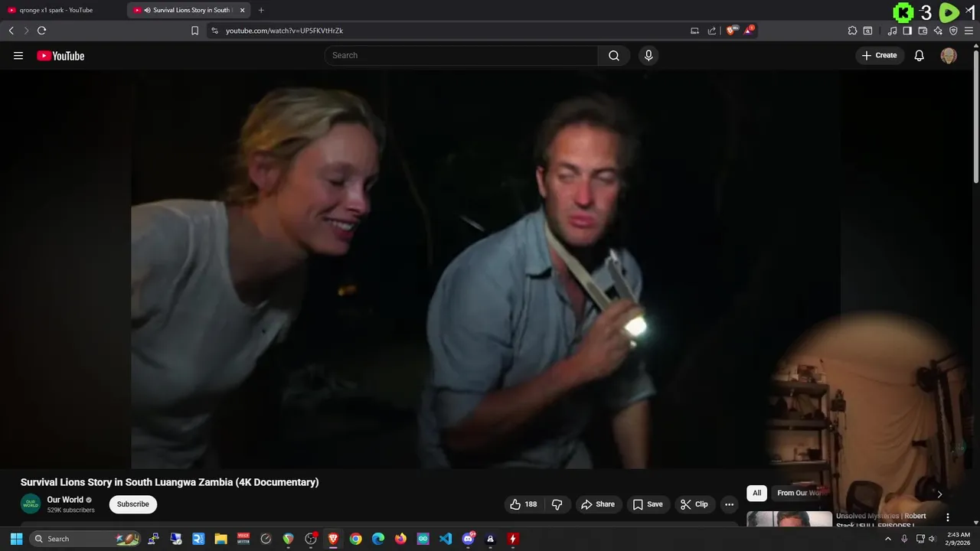This screenshot has height=551, width=980.
Task: Open Firefox from the taskbar
Action: point(400,539)
